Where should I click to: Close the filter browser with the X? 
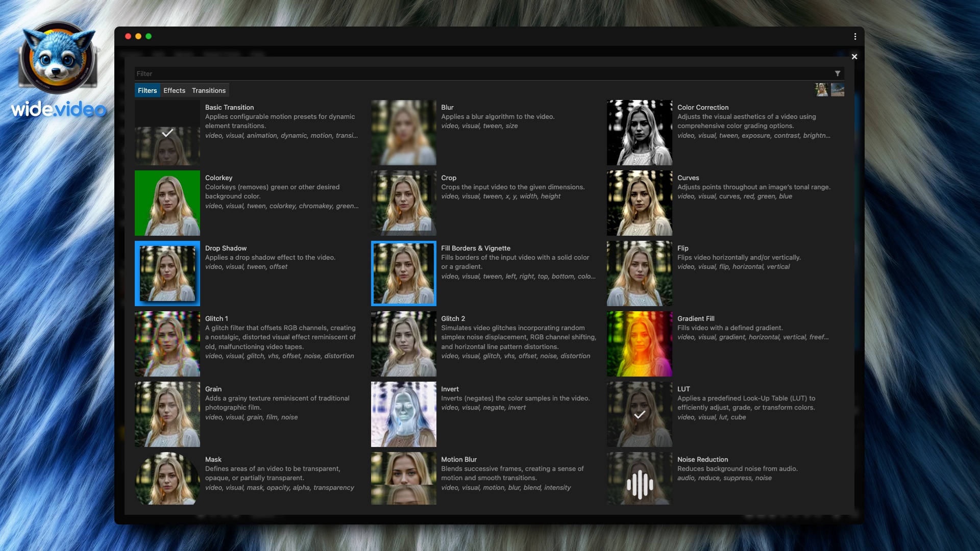[x=854, y=57]
